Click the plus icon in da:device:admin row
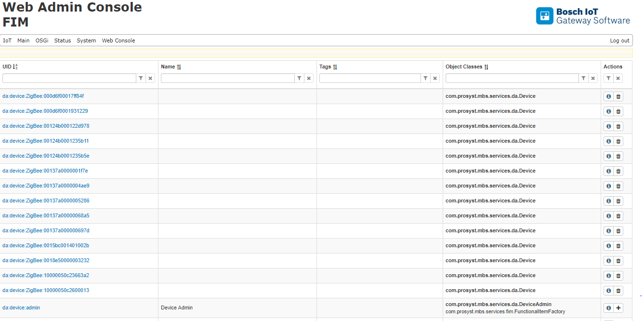 click(618, 308)
